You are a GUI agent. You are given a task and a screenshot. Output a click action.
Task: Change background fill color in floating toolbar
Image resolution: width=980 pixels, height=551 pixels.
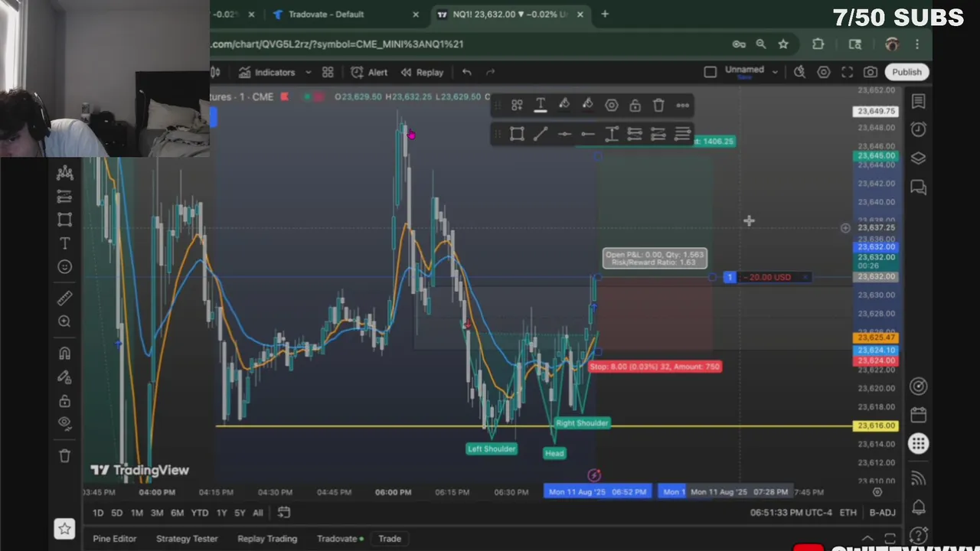587,106
